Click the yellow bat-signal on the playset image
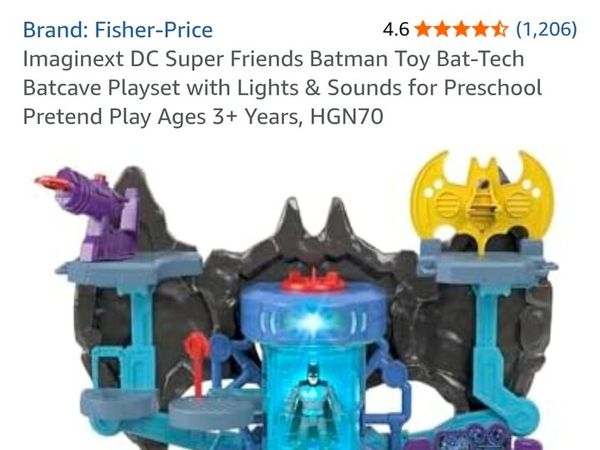This screenshot has width=600, height=450. coord(482,200)
